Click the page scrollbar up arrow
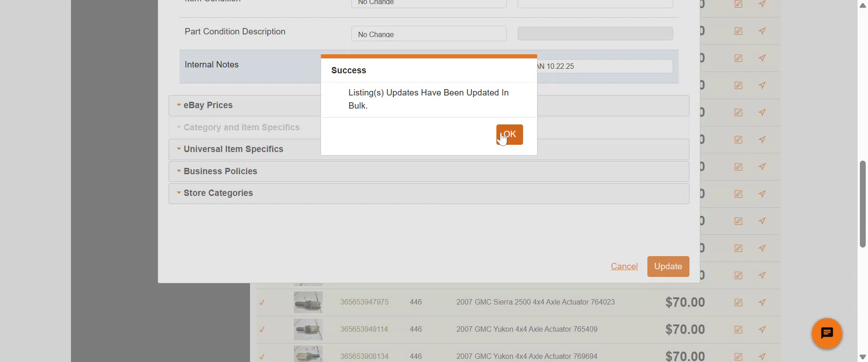Viewport: 868px width, 362px height. click(863, 5)
